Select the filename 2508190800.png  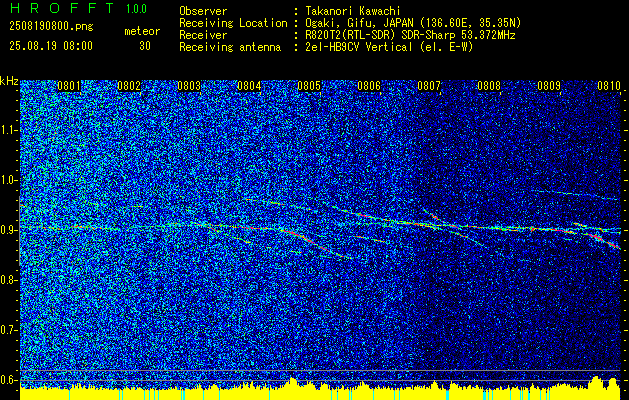point(51,27)
